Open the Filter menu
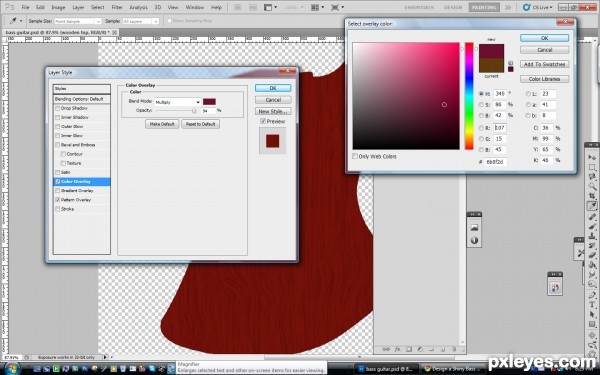 tap(117, 7)
